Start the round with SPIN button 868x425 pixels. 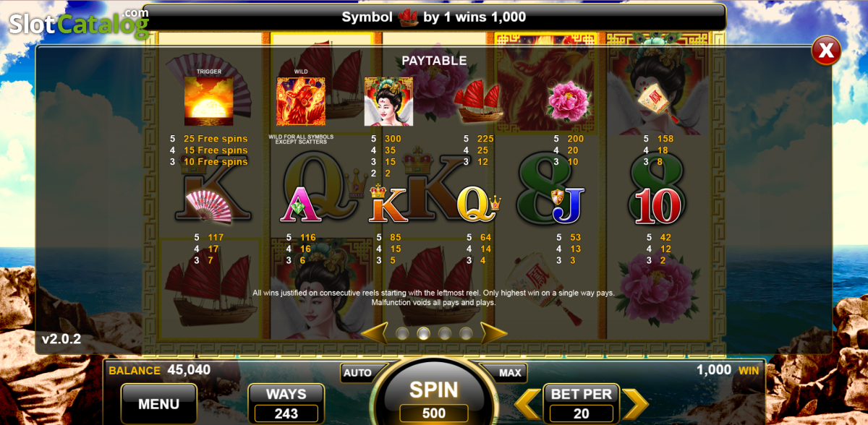tap(434, 390)
